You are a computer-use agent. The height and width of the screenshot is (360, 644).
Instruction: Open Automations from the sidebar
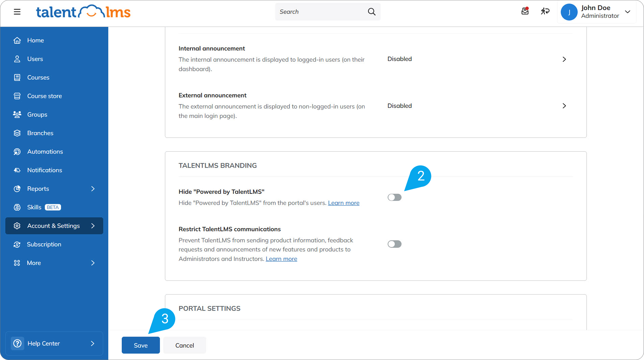[45, 151]
